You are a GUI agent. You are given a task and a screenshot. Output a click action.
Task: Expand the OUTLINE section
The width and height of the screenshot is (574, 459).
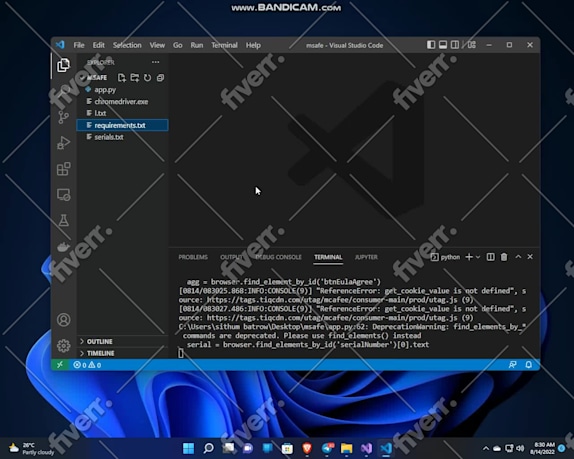tap(96, 342)
